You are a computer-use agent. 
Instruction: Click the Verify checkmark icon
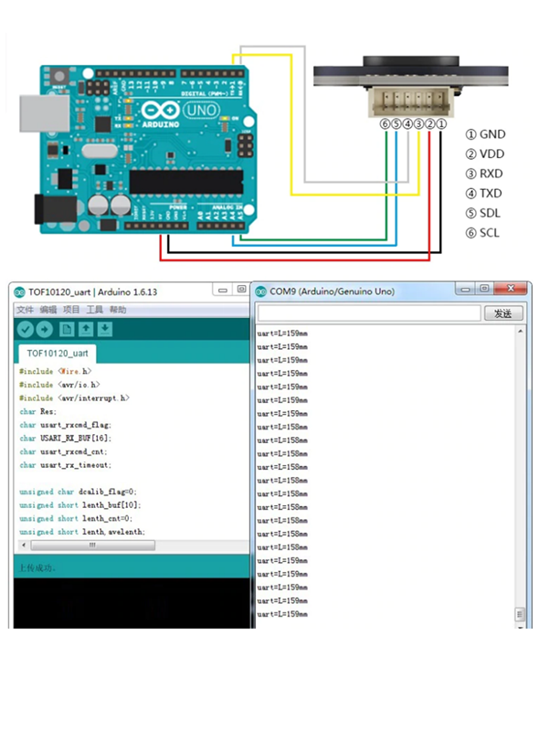(25, 329)
